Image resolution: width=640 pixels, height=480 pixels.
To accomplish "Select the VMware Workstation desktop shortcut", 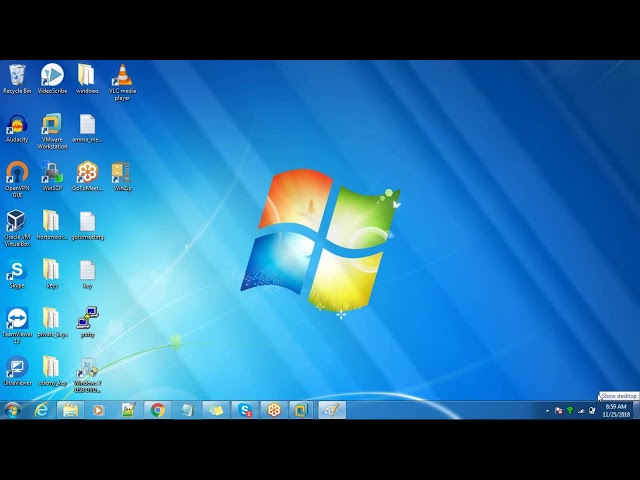I will (52, 131).
